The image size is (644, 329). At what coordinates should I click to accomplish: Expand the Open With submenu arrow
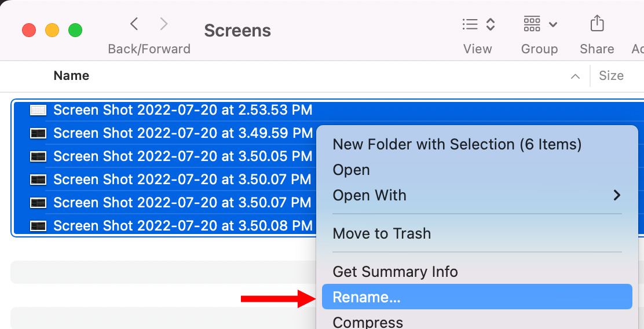tap(616, 195)
